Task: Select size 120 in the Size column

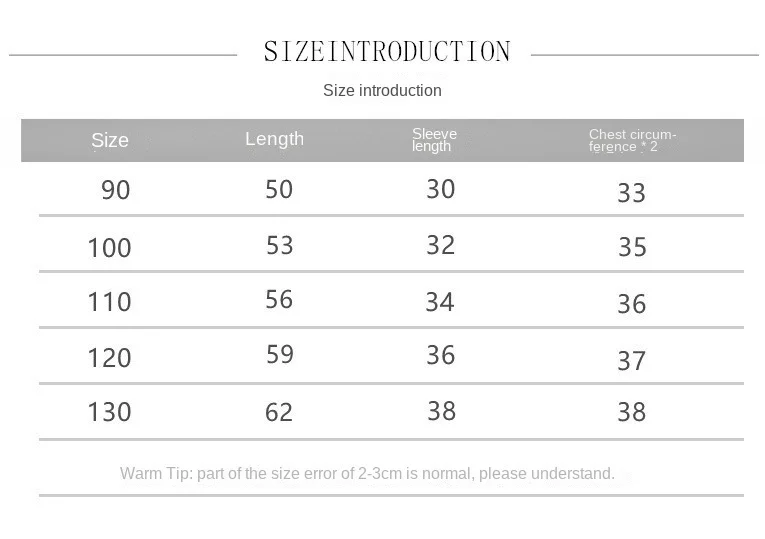Action: pos(109,358)
